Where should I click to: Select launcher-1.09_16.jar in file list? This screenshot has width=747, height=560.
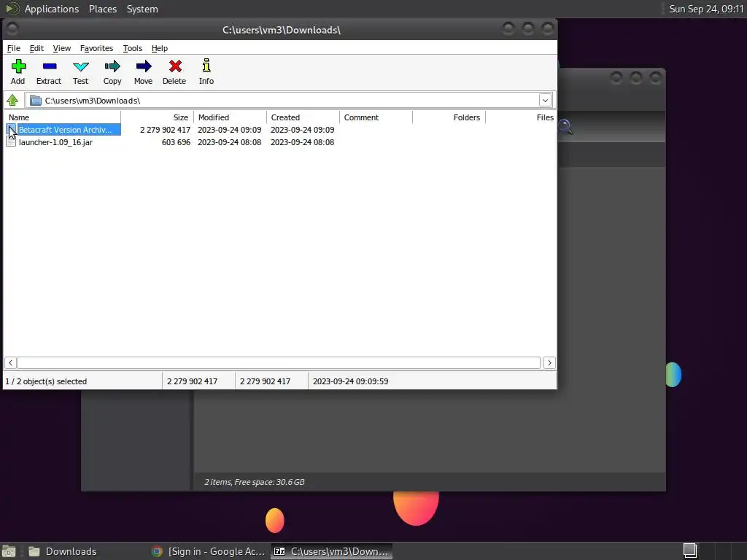point(55,142)
